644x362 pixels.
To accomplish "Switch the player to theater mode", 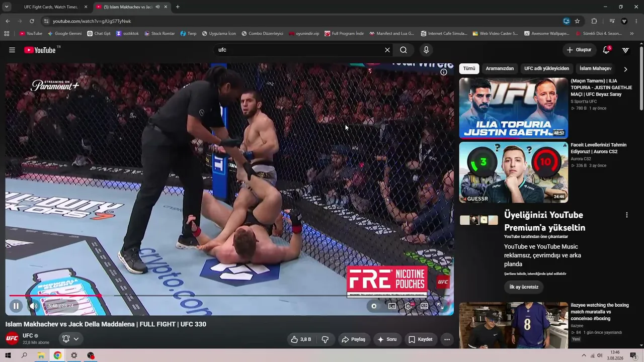I will (424, 306).
